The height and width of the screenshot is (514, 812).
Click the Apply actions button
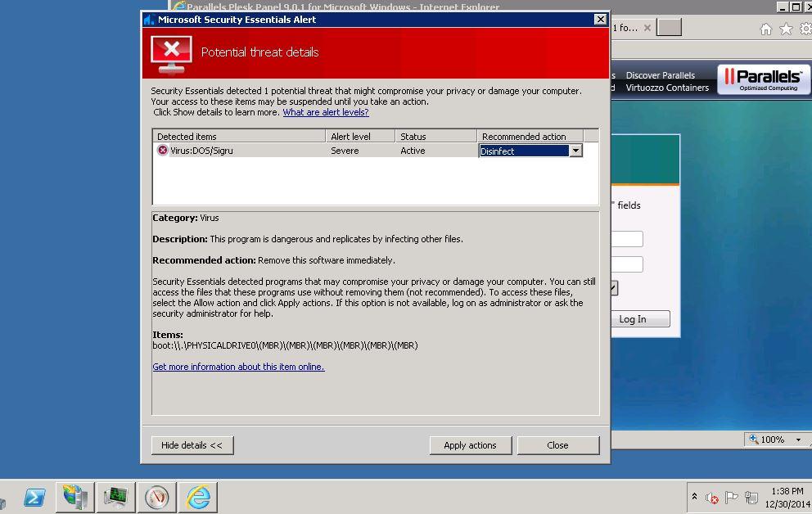(470, 445)
